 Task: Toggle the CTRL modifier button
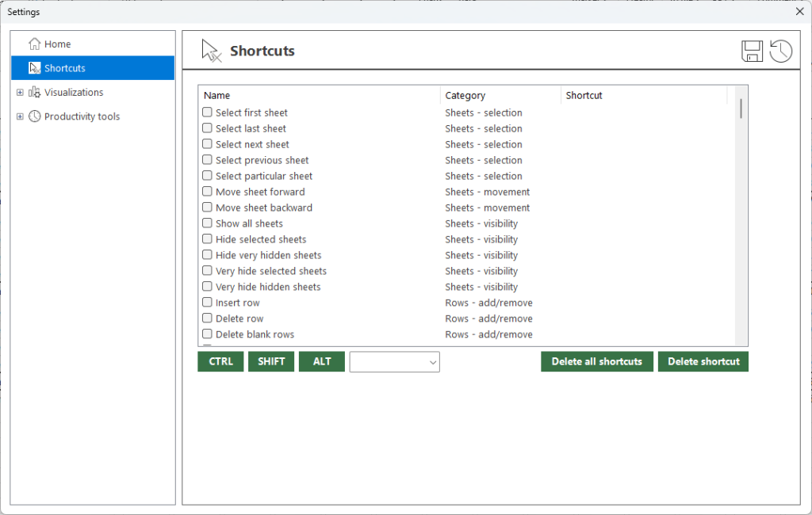coord(220,362)
